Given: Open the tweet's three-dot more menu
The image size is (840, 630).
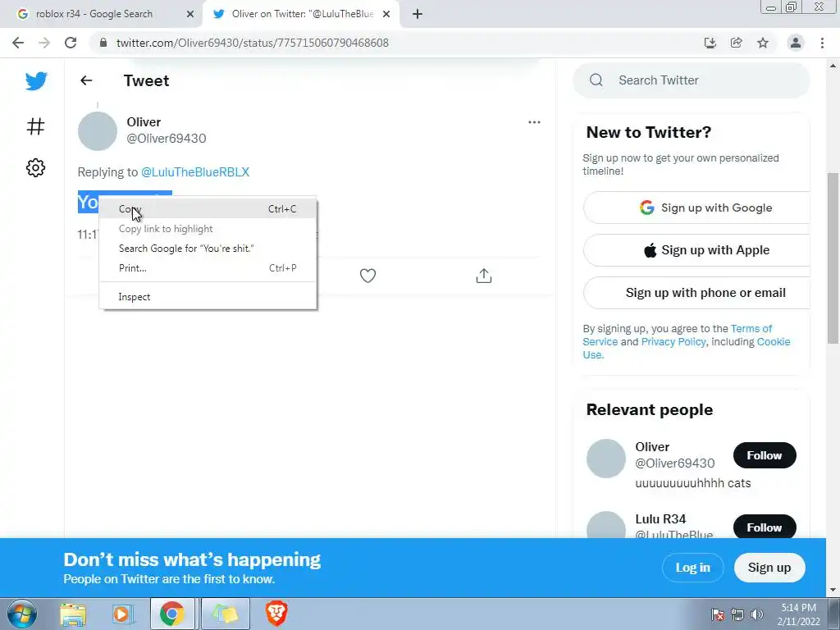Looking at the screenshot, I should coord(534,122).
